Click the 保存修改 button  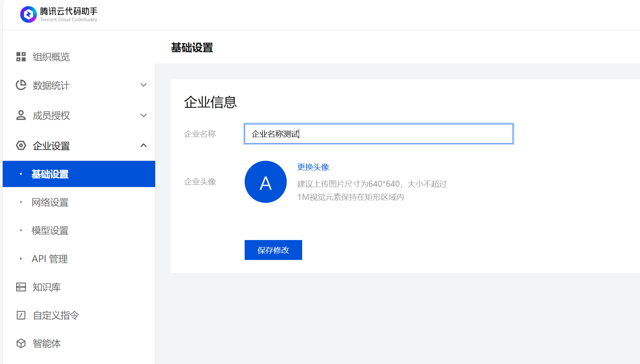click(x=273, y=250)
